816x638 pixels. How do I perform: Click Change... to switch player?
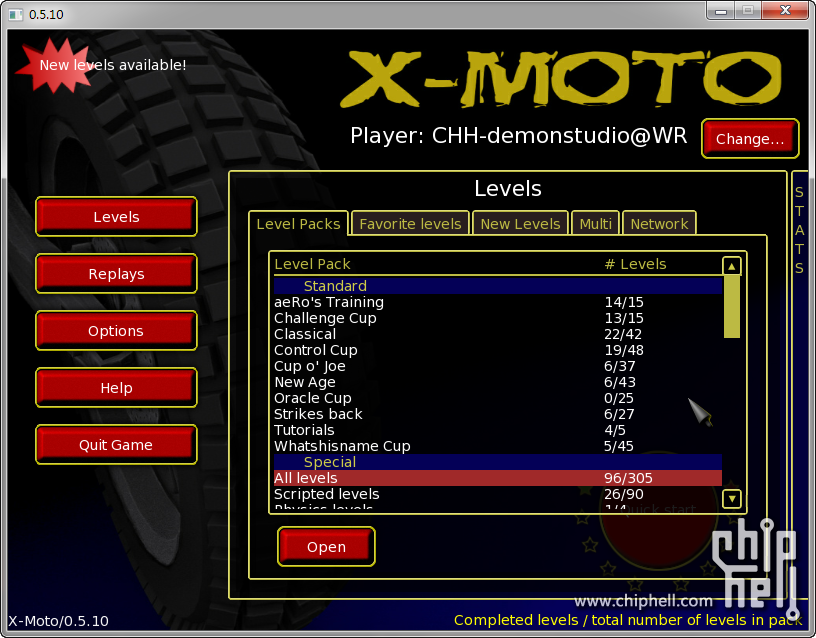750,138
